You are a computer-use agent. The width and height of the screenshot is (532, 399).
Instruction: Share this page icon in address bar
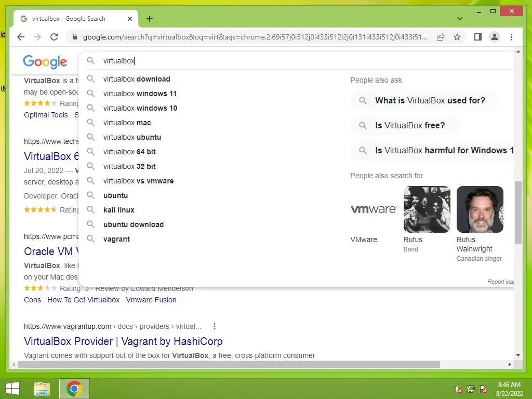click(441, 37)
